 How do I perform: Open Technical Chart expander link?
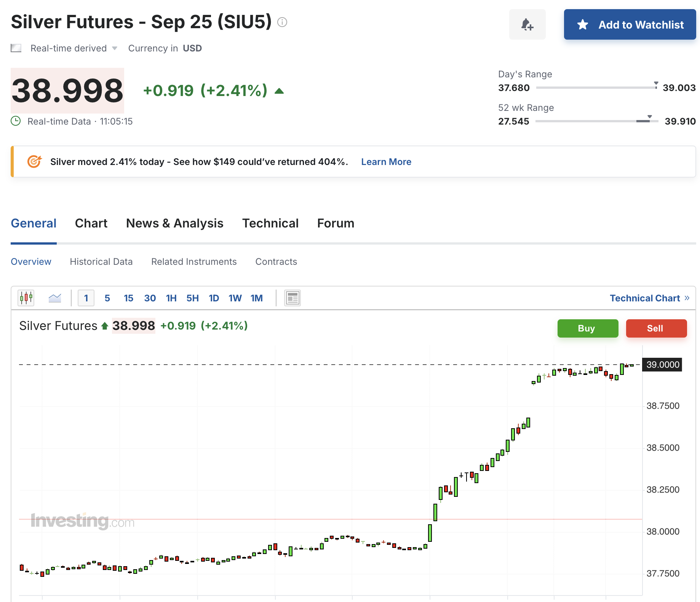pyautogui.click(x=649, y=298)
